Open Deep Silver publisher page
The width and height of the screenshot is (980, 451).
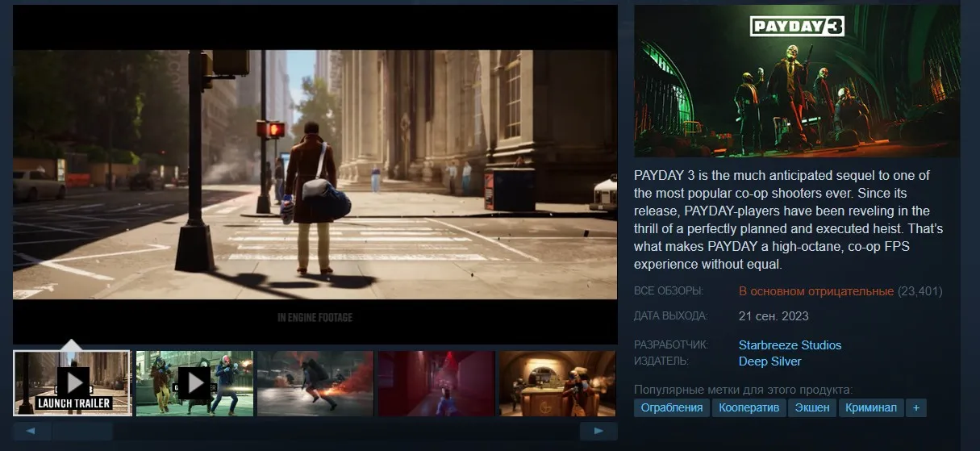(x=769, y=361)
